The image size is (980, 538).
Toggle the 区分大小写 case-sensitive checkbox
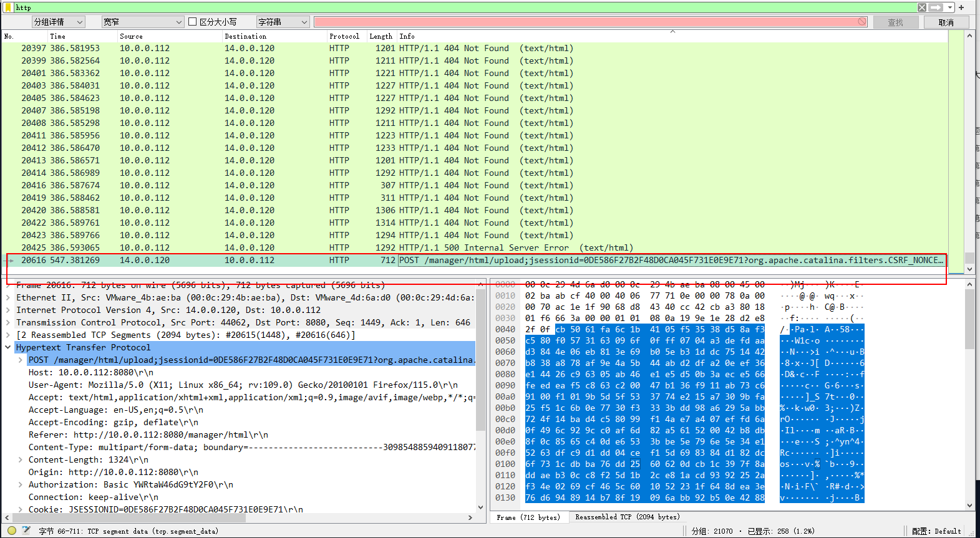[193, 22]
